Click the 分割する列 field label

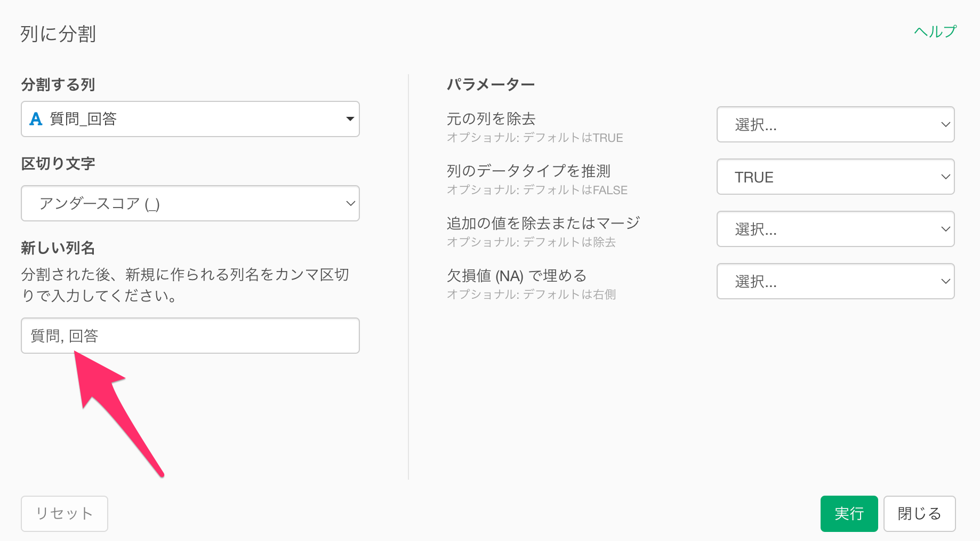coord(58,84)
